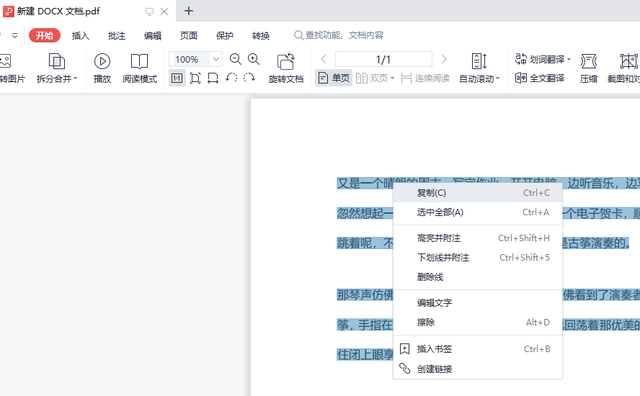The width and height of the screenshot is (640, 396).
Task: Click the monitor icon on document tab
Action: click(149, 12)
